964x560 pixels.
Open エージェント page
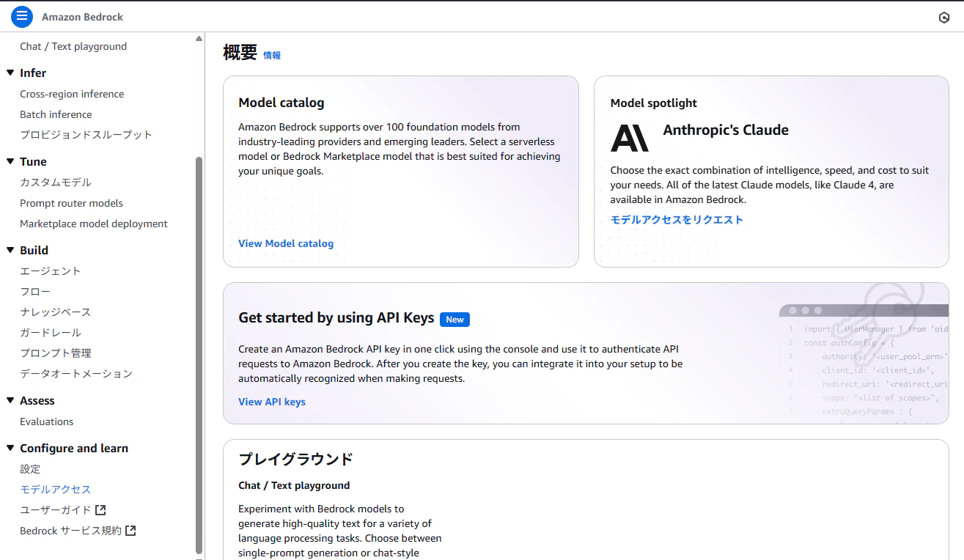[x=51, y=270]
